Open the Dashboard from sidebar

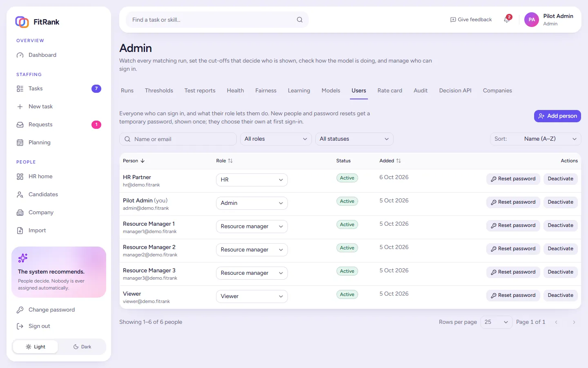pos(59,55)
